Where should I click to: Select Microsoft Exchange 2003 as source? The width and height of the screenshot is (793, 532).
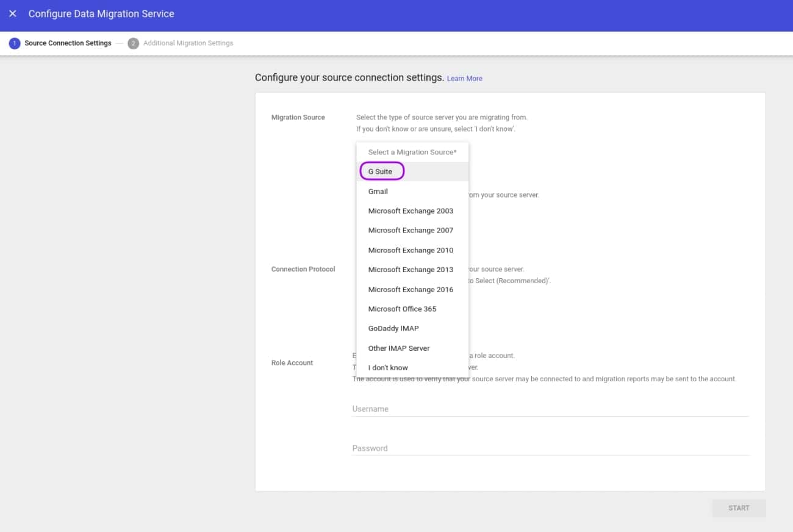(x=411, y=210)
